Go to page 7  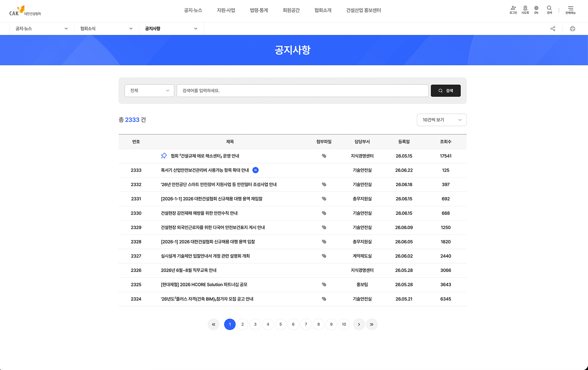pos(306,324)
